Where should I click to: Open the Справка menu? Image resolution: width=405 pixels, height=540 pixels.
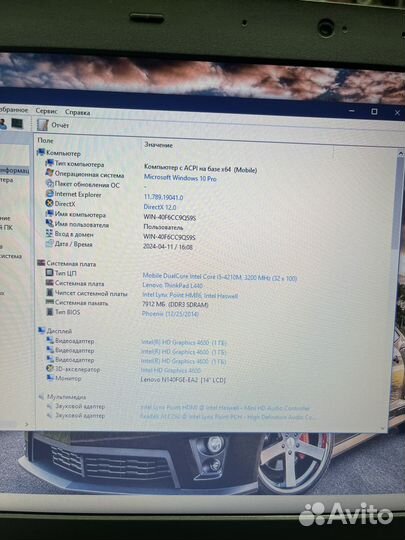pyautogui.click(x=77, y=112)
